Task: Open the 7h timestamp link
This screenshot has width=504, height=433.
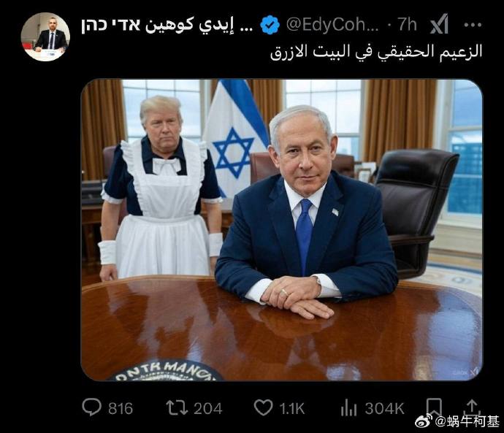Action: click(x=407, y=24)
